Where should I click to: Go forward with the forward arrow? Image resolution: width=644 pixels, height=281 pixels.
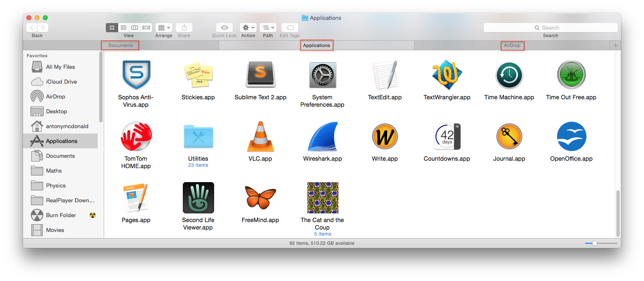pyautogui.click(x=43, y=28)
